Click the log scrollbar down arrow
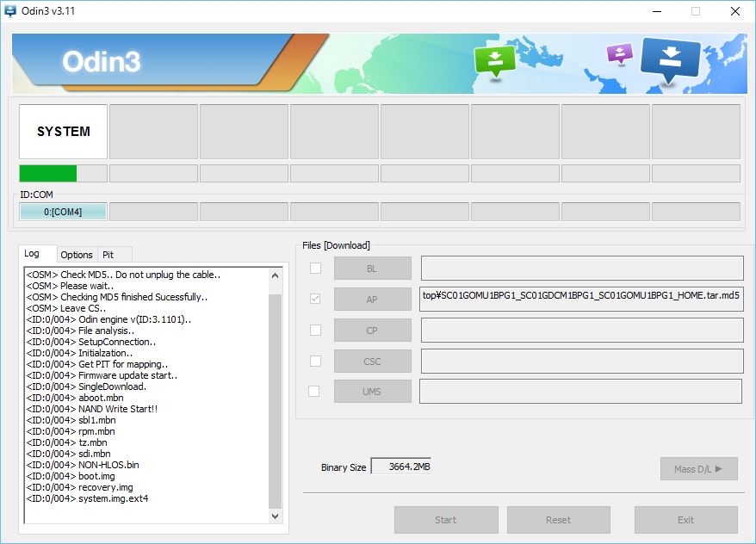The image size is (756, 544). coord(275,516)
